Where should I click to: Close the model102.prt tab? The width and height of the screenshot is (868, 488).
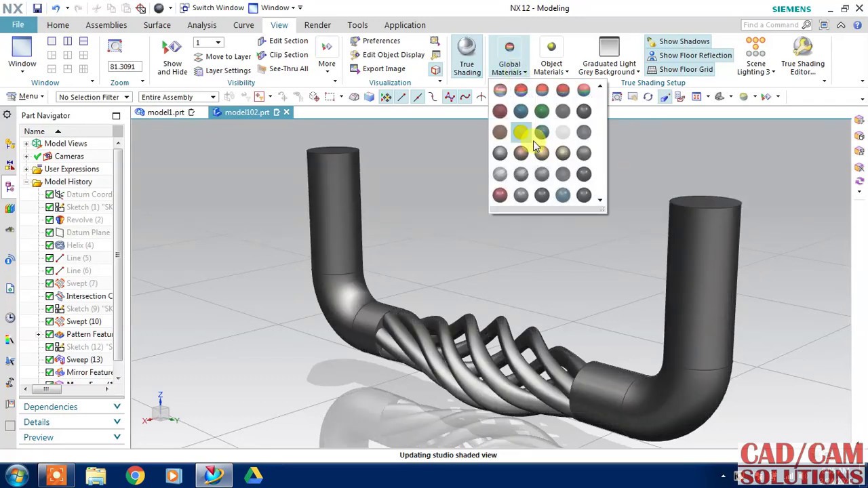pos(286,113)
